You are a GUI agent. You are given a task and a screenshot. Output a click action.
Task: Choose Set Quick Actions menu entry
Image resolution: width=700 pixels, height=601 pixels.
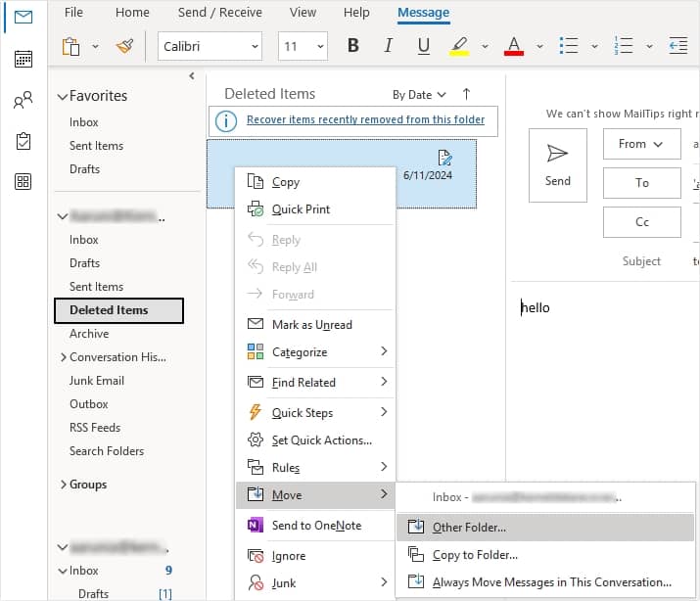point(315,440)
